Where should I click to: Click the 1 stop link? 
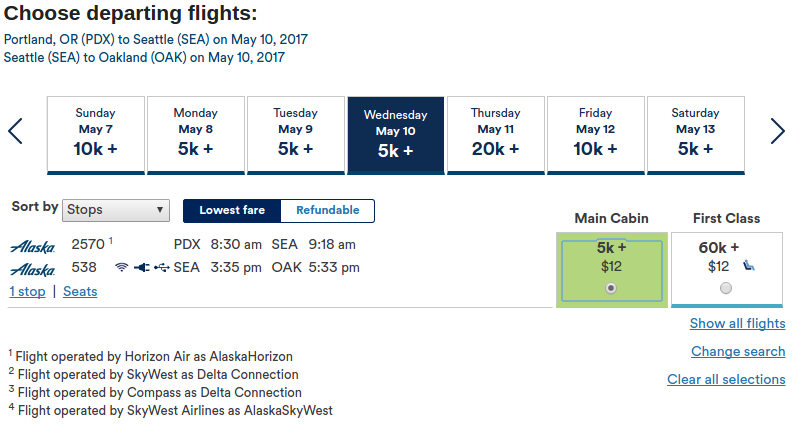(27, 291)
